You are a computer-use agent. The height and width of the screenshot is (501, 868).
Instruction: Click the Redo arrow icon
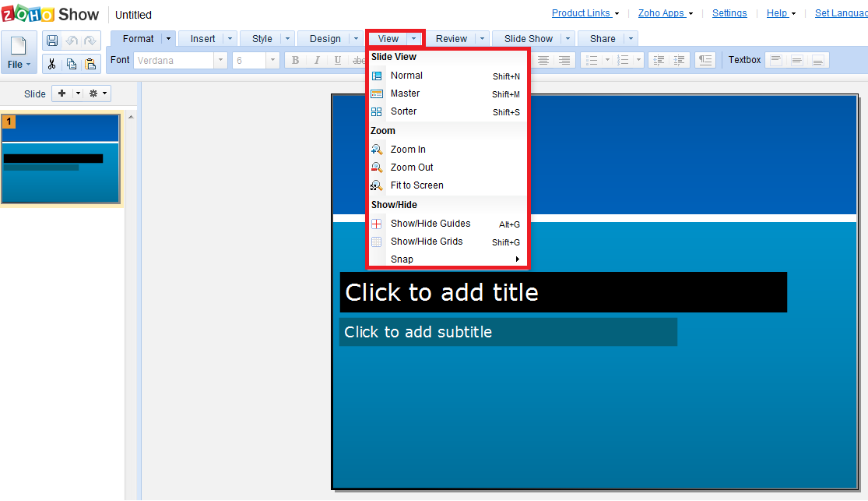click(x=90, y=41)
